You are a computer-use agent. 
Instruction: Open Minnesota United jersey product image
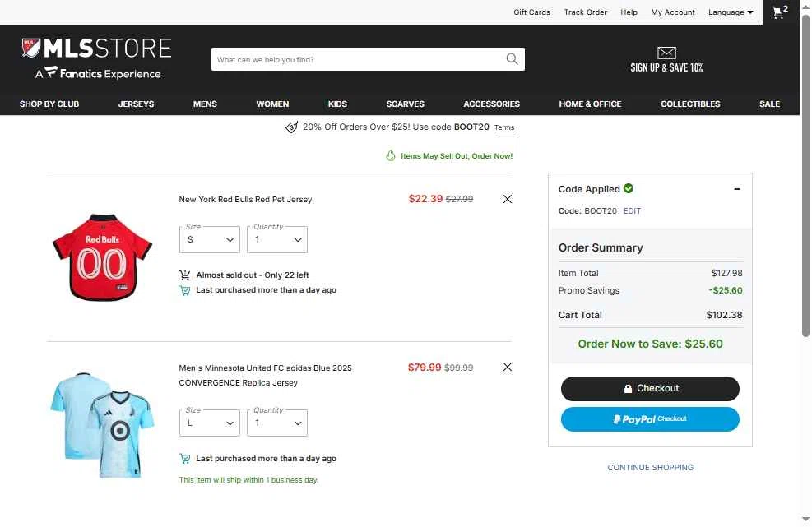click(x=103, y=425)
